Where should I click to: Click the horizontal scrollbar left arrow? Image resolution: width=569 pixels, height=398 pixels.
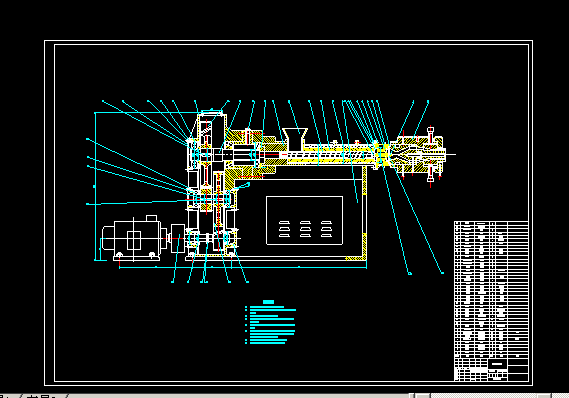tap(422, 395)
